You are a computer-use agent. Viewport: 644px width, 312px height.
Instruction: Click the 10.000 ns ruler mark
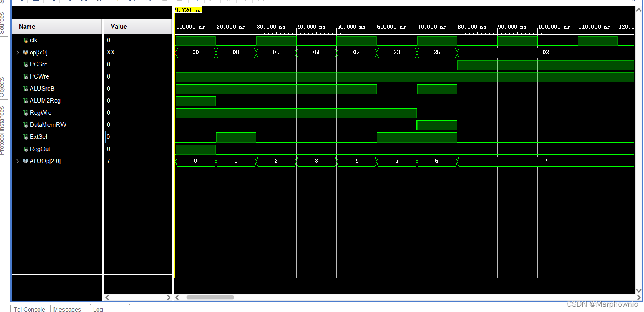point(191,27)
